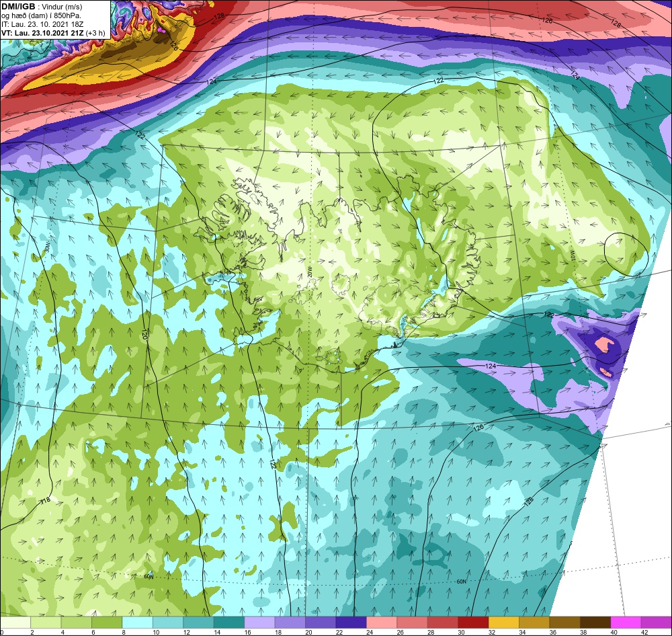Click the legend tick label '16'
The width and height of the screenshot is (672, 636).
tap(248, 632)
